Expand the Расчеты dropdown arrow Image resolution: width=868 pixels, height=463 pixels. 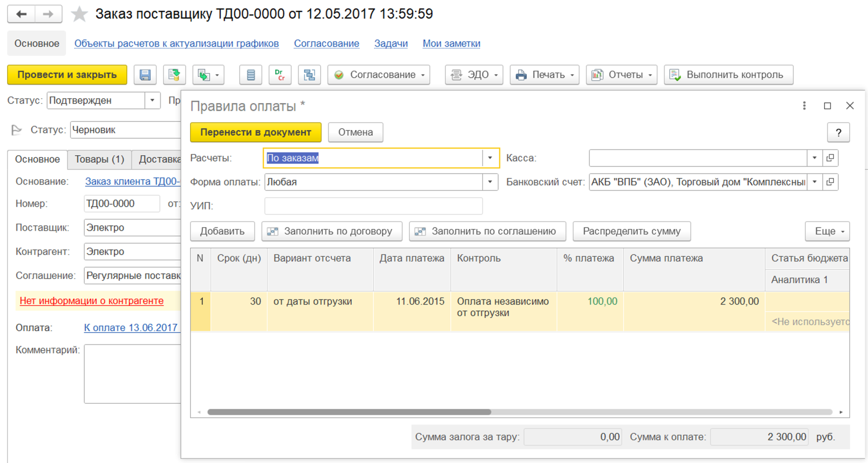tap(490, 158)
